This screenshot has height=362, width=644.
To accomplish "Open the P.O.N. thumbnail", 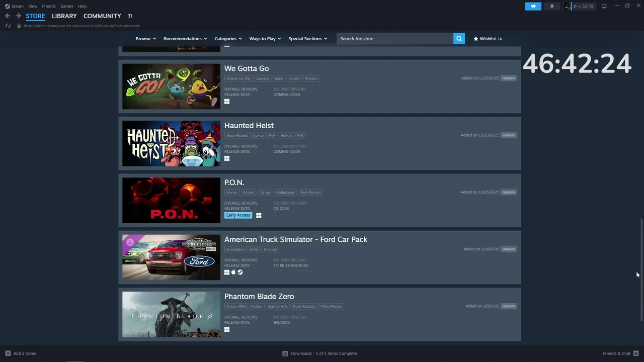I will coord(171,200).
